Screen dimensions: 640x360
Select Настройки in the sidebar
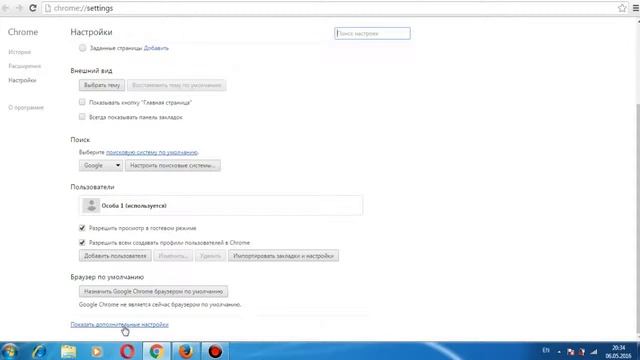(x=22, y=80)
